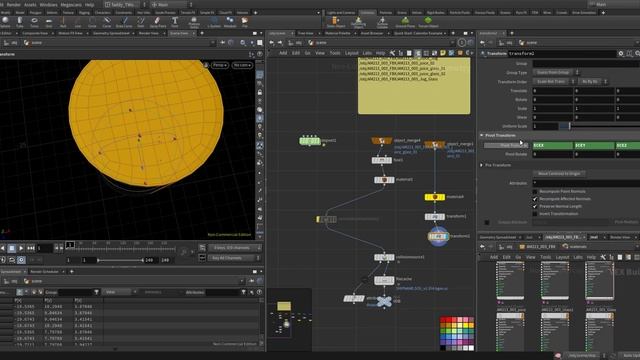This screenshot has width=640, height=360.
Task: Click the object_merge4 node icon
Action: point(382,141)
